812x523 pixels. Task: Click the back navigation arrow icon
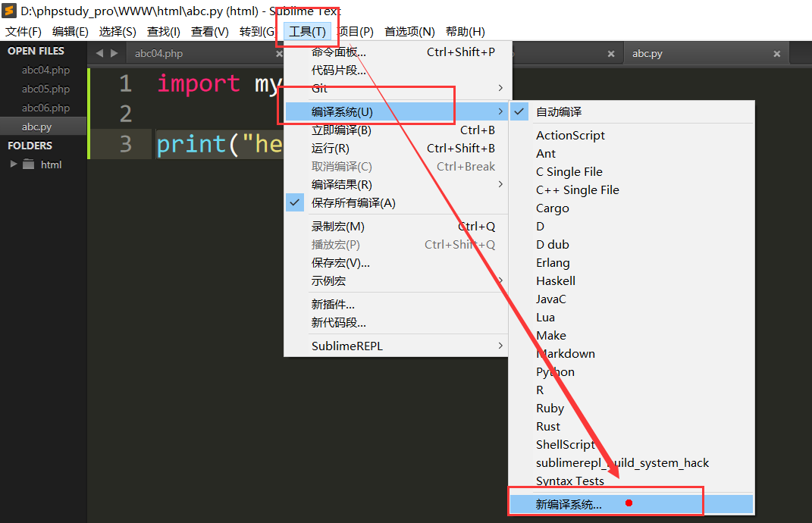(99, 52)
